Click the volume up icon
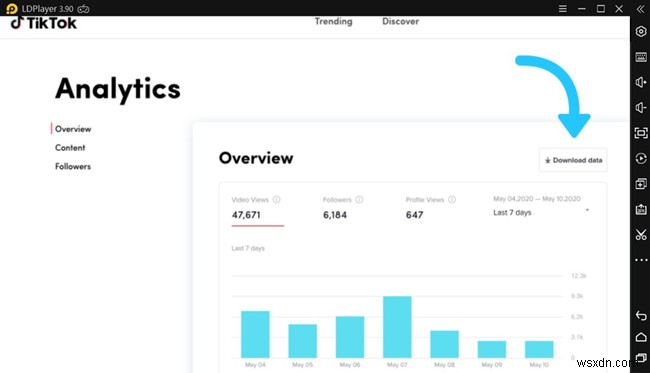 click(x=641, y=82)
